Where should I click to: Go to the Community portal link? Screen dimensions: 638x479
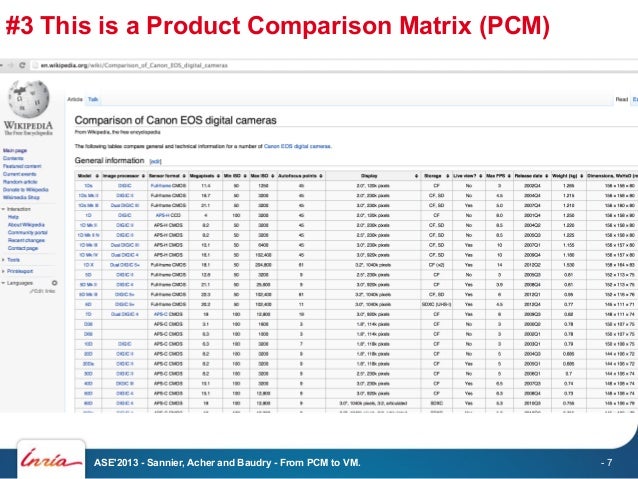[28, 232]
